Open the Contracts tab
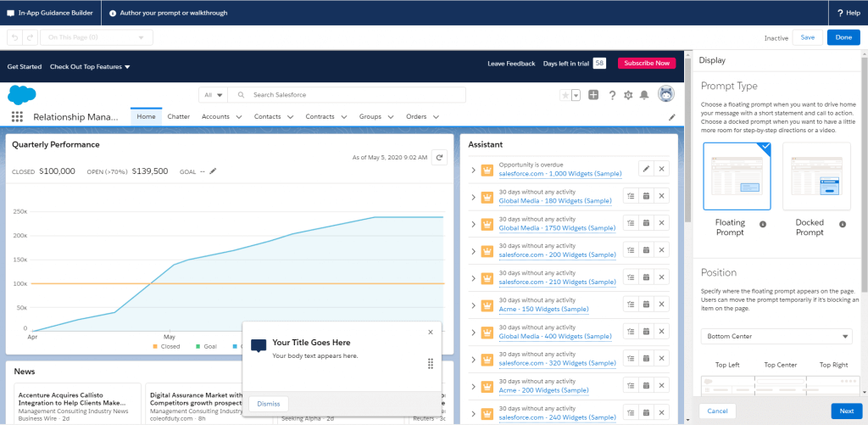 pos(320,117)
